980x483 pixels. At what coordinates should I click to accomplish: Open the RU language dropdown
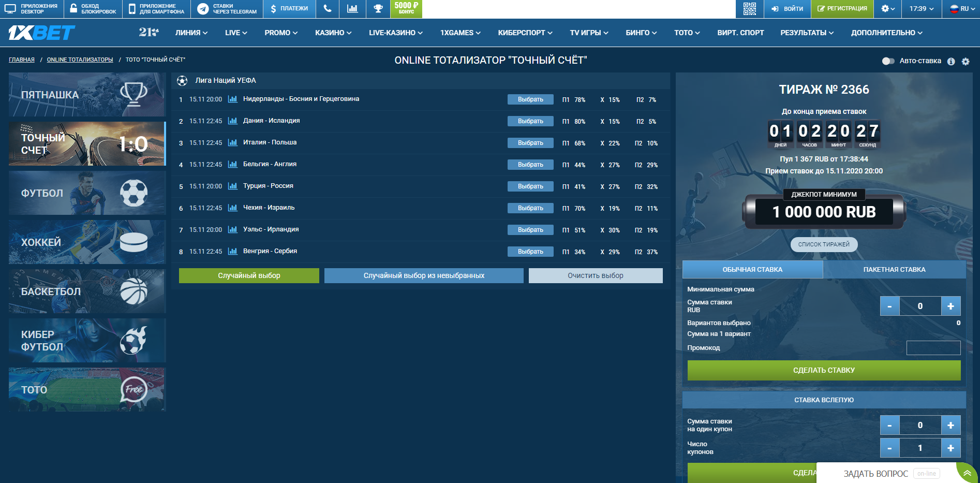[x=961, y=9]
